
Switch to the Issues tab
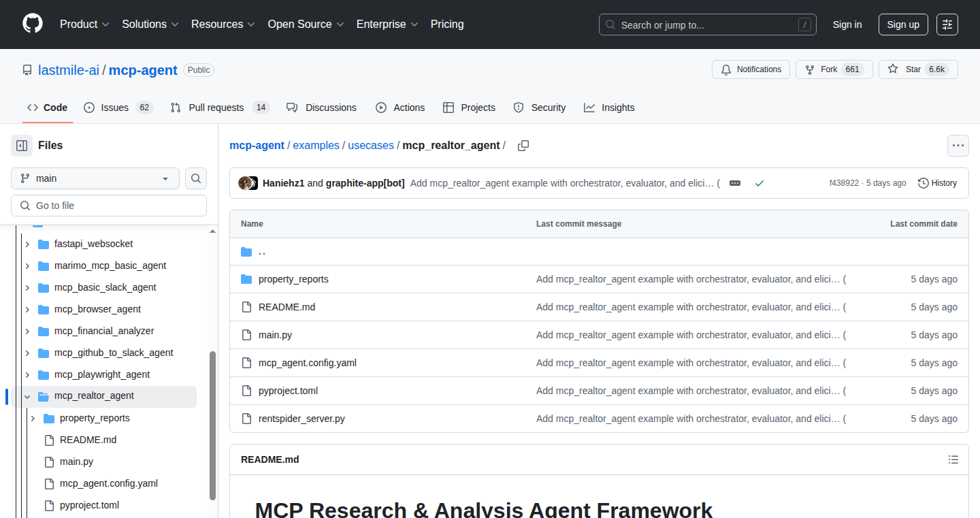[x=118, y=108]
